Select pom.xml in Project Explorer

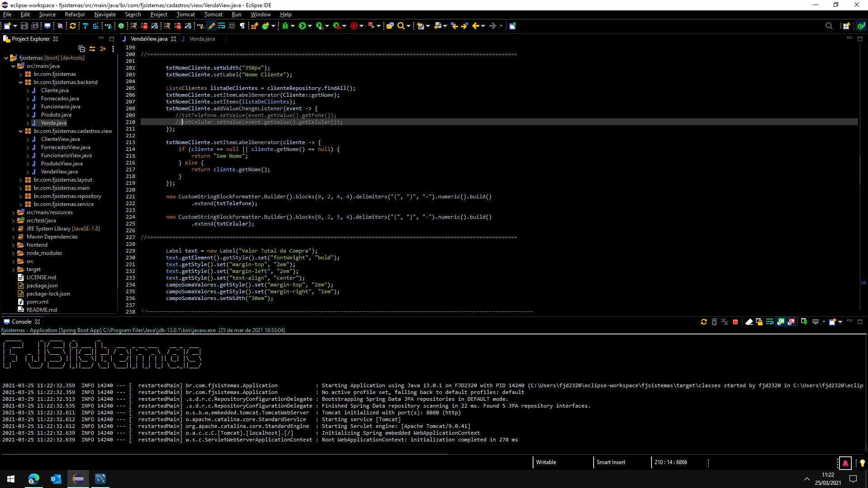[x=37, y=302]
